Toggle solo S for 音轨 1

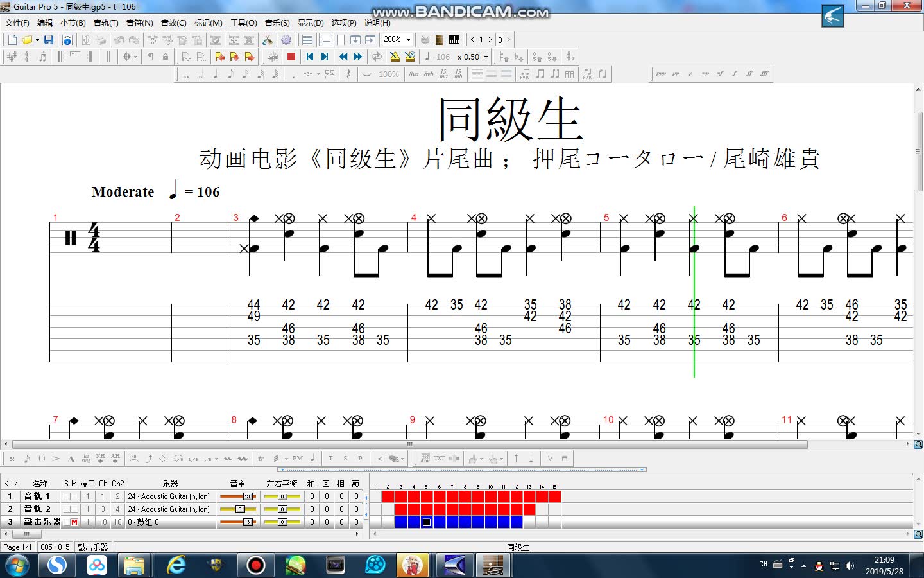click(x=66, y=496)
